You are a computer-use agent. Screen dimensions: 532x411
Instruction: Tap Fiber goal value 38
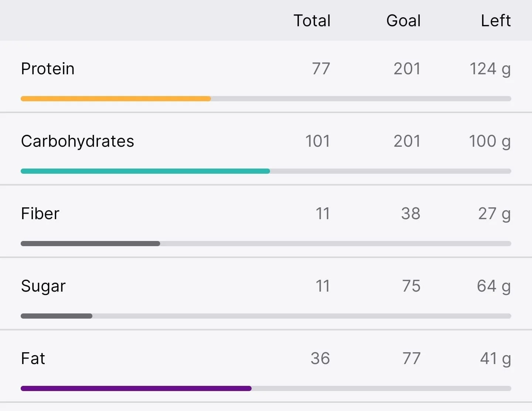(411, 214)
